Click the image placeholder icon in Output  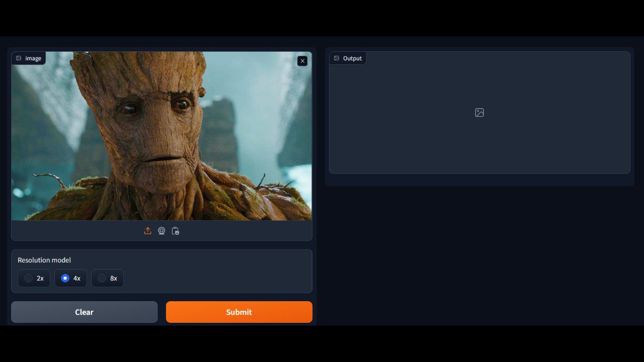(479, 113)
